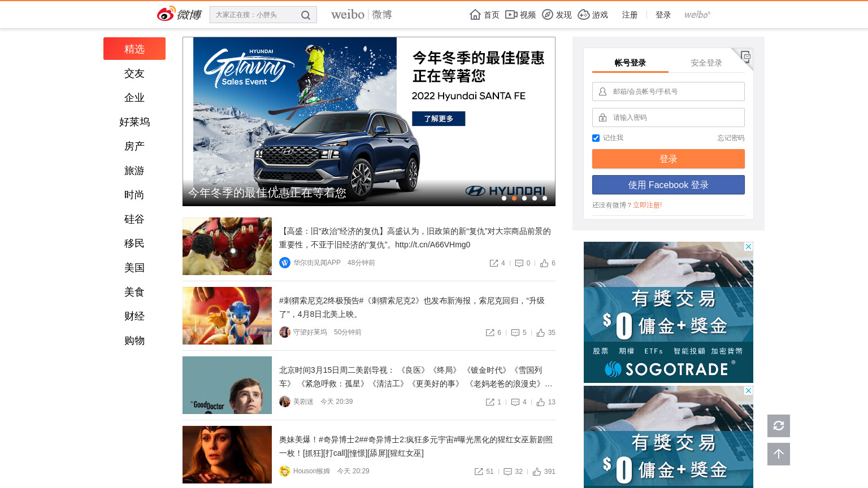
Task: Select 购物 category in sidebar
Action: [134, 341]
